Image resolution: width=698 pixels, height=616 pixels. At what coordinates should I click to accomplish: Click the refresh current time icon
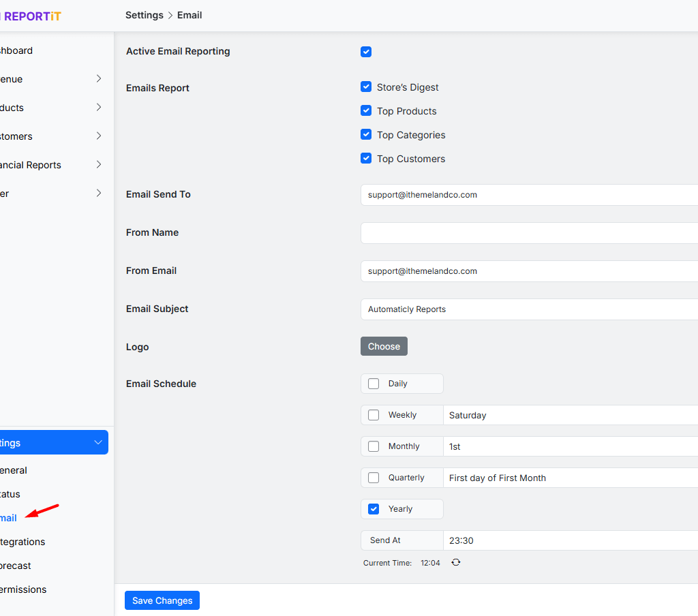pos(456,563)
